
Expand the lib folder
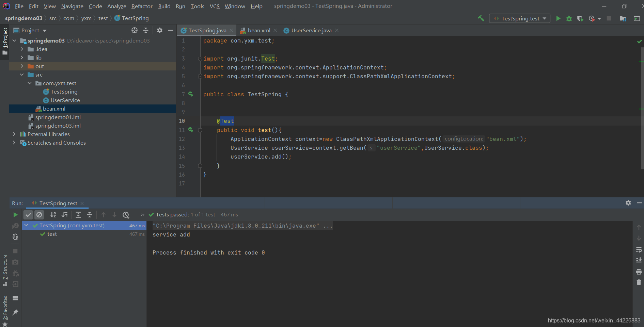(22, 58)
